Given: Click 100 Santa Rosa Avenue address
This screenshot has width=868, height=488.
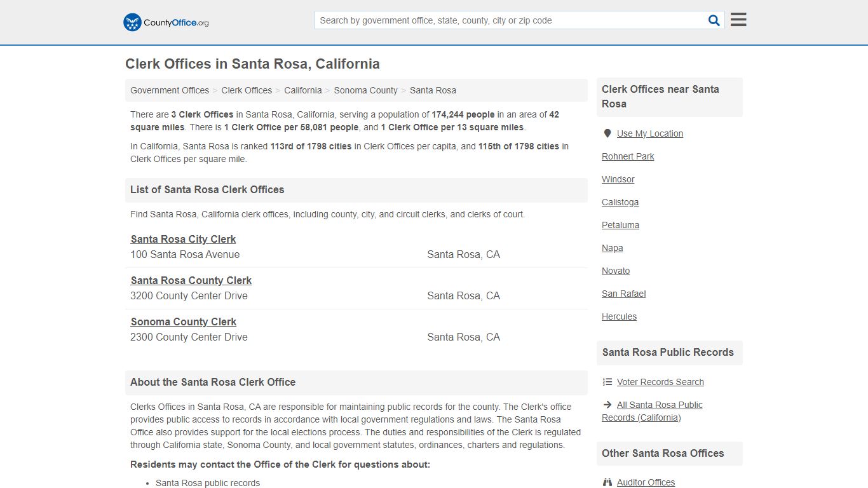Looking at the screenshot, I should (x=185, y=254).
